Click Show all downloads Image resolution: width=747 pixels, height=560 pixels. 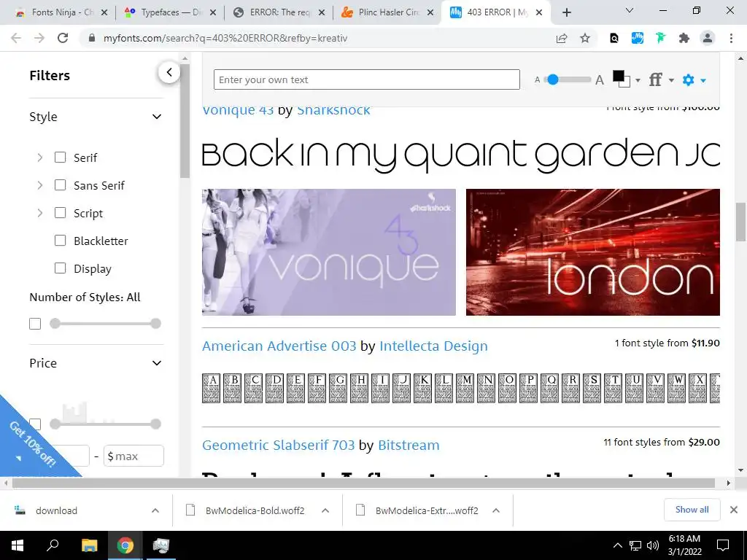click(692, 510)
